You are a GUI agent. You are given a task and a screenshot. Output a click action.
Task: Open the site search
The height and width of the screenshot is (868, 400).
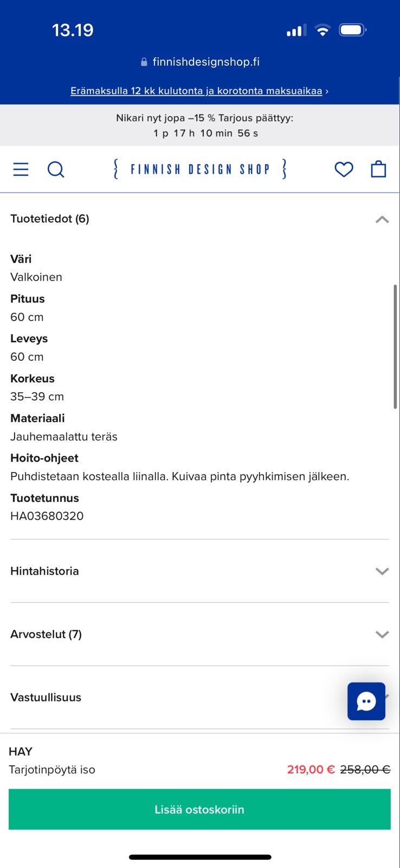[56, 169]
